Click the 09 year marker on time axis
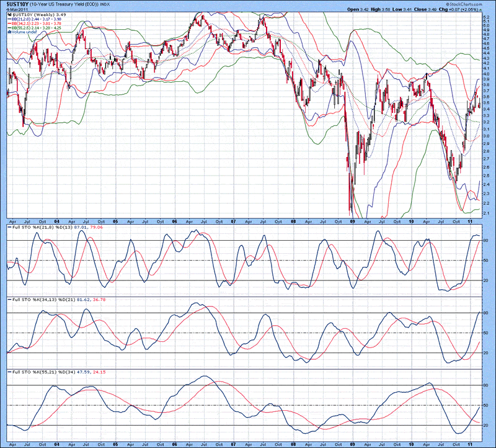The height and width of the screenshot is (448, 496). coord(352,220)
